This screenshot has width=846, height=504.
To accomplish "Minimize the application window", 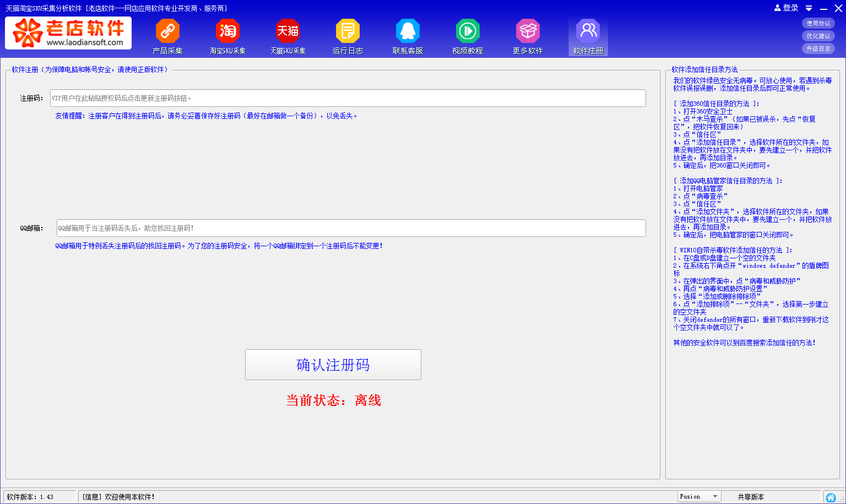I will click(x=823, y=8).
